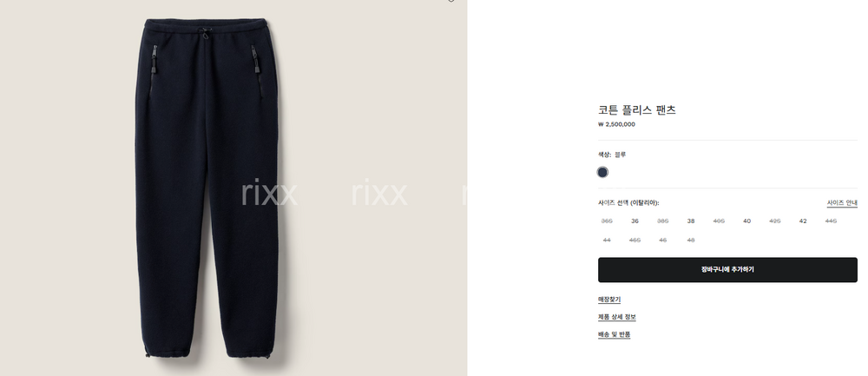Select the unavailable size 40S
Image resolution: width=868 pixels, height=376 pixels.
pyautogui.click(x=719, y=221)
